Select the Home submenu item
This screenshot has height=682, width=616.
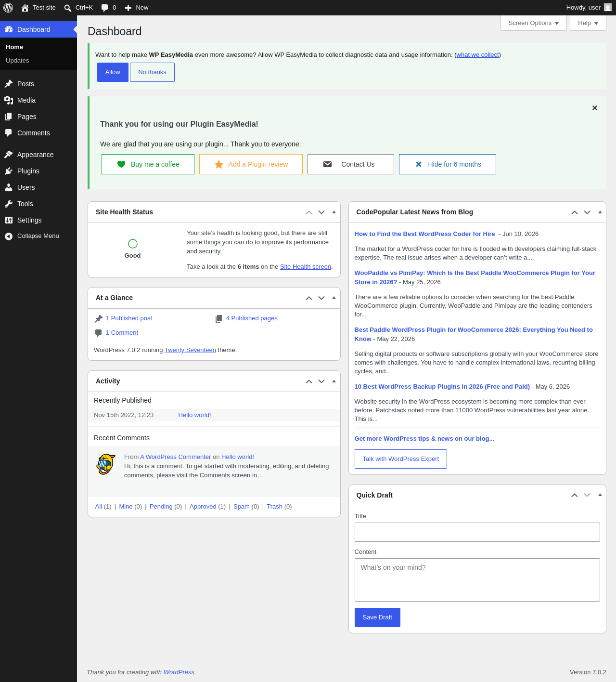pyautogui.click(x=38, y=47)
